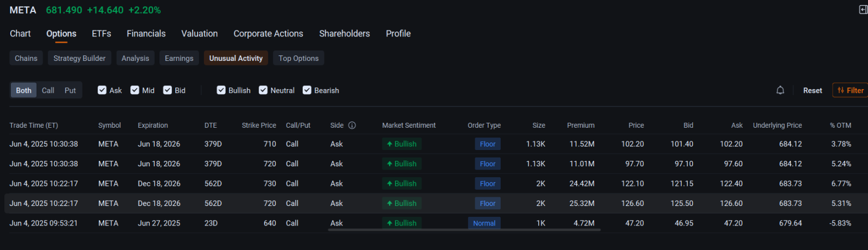Click Floor tag in the 24.42M premium row
Screen dimensions: 868x250
[488, 184]
